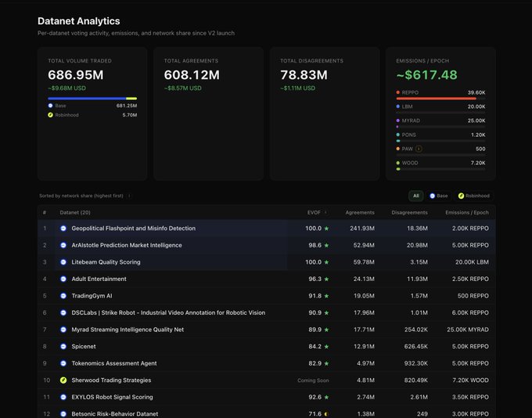Click the 626.45K disagreements cell
The width and height of the screenshot is (532, 418).
416,346
